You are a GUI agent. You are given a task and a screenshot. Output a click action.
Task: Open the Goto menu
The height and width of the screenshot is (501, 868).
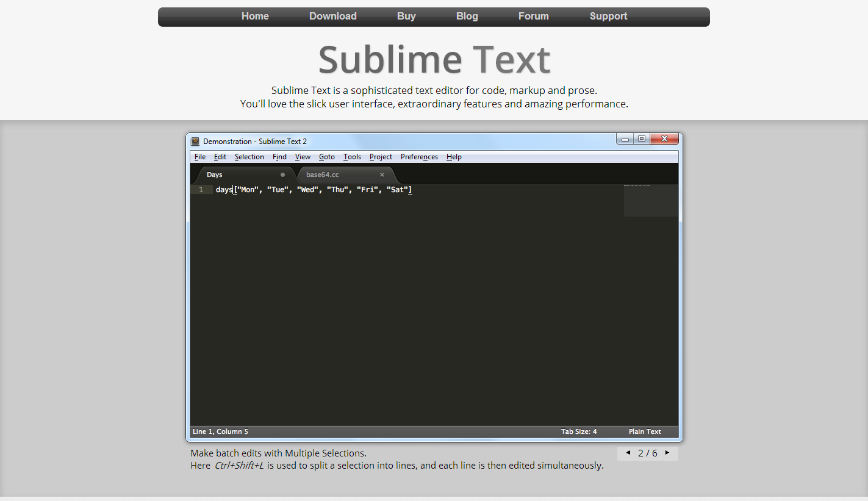[327, 157]
